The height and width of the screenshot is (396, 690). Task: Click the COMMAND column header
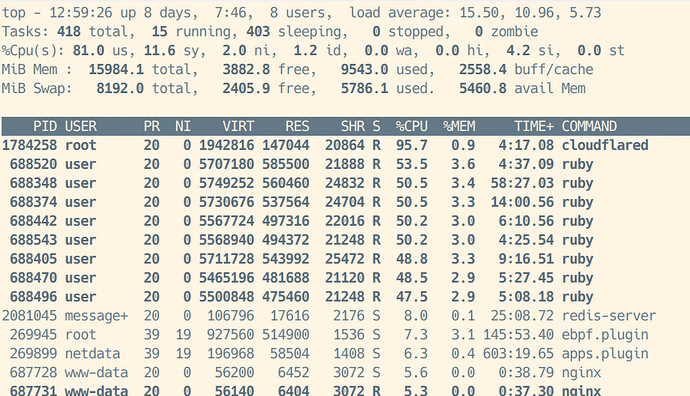589,126
